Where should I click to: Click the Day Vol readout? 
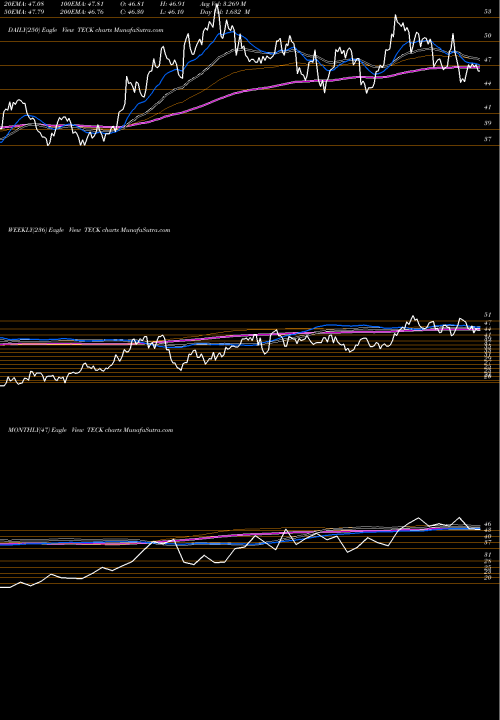pos(225,12)
